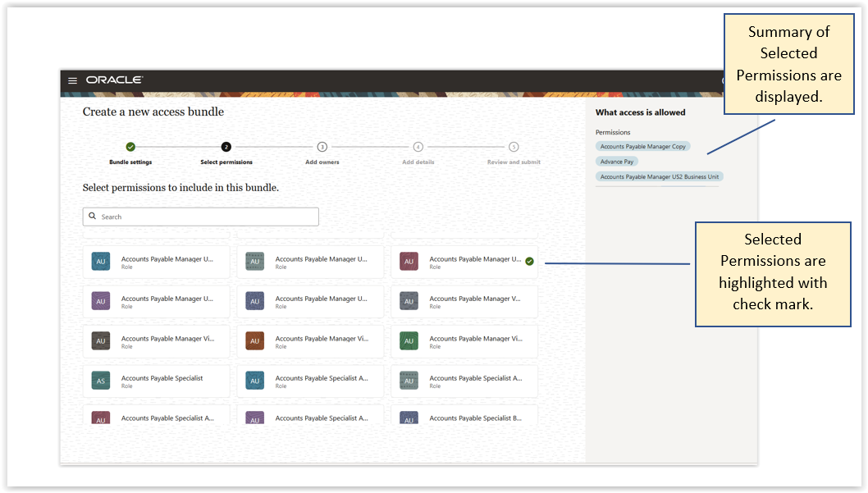The height and width of the screenshot is (493, 868).
Task: Select the current Select permissions step
Action: (x=226, y=147)
